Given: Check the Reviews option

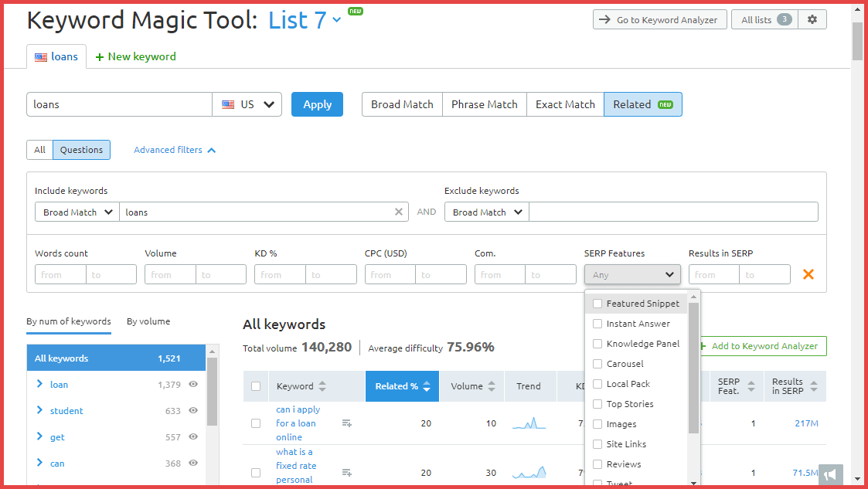Looking at the screenshot, I should (x=597, y=464).
